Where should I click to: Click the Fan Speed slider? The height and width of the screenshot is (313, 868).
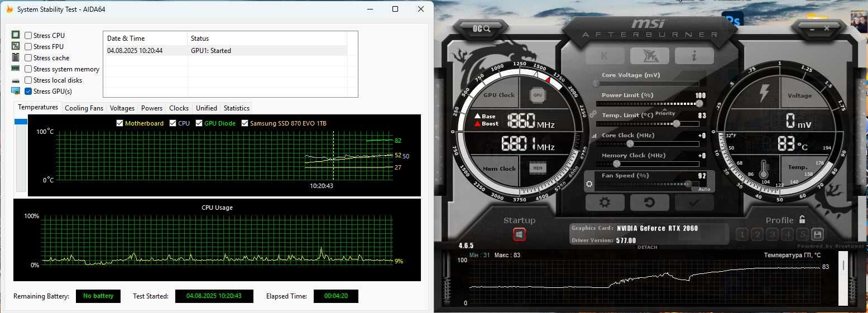tap(648, 184)
